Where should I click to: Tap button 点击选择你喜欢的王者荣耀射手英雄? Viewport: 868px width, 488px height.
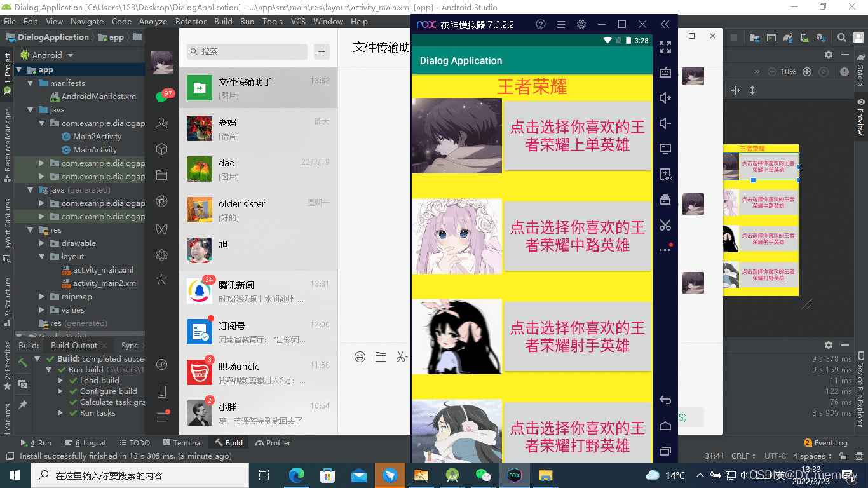577,337
